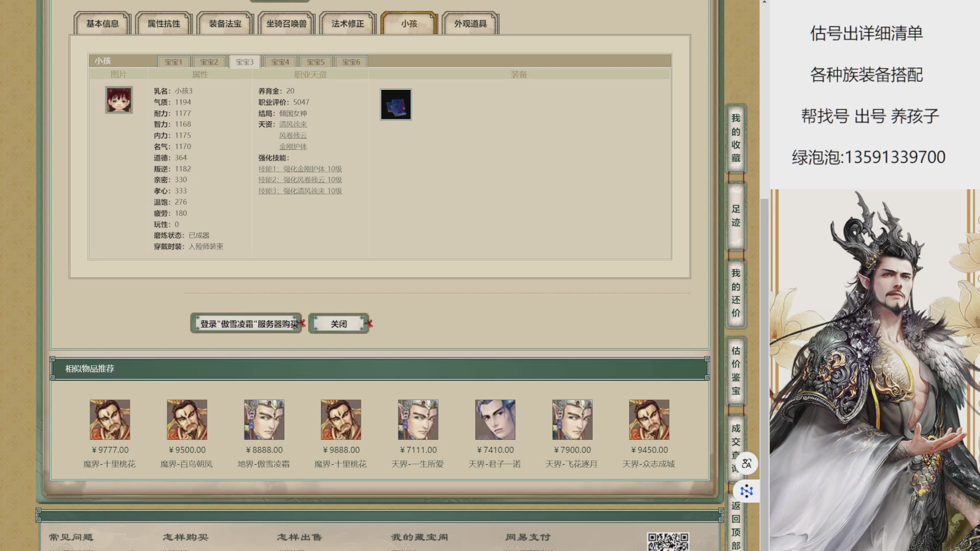The height and width of the screenshot is (551, 980).
Task: Switch to 宝宝5 sub-tab
Action: point(315,62)
